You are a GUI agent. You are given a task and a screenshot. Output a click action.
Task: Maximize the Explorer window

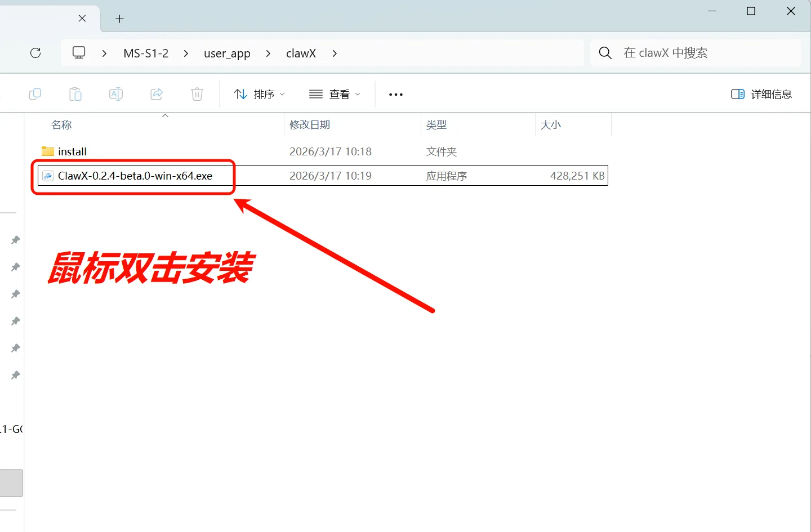point(751,11)
